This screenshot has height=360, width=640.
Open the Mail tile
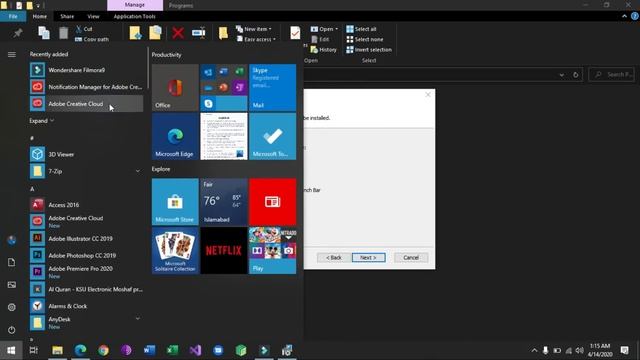[273, 87]
